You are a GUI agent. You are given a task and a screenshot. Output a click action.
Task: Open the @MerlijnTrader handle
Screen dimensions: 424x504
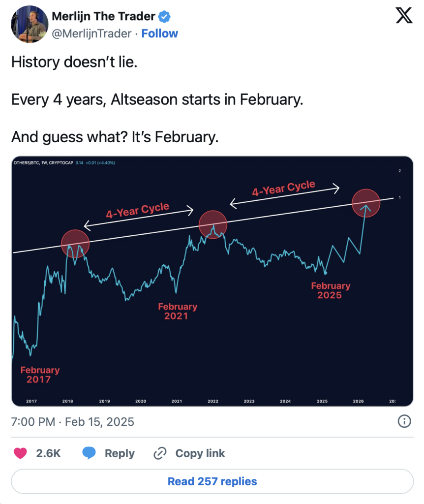pos(91,33)
